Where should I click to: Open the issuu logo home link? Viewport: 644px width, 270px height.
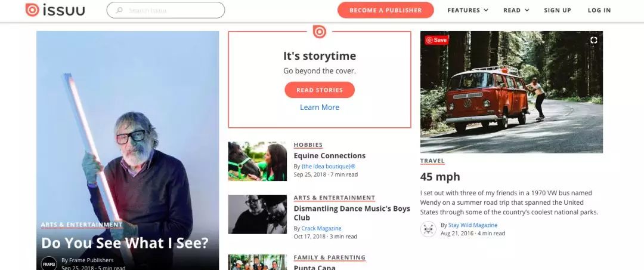[x=55, y=10]
